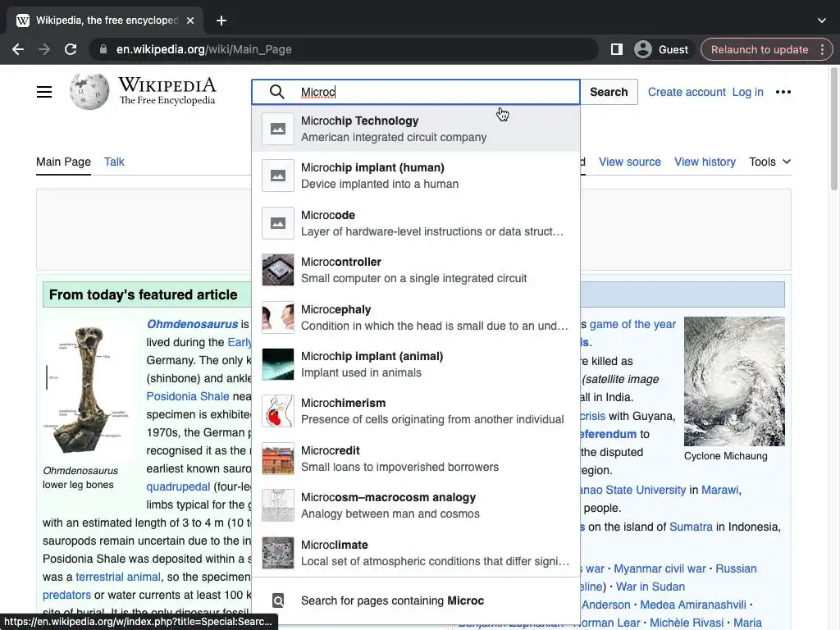
Task: Open the Cyclone Michaung satellite image
Action: [x=734, y=381]
